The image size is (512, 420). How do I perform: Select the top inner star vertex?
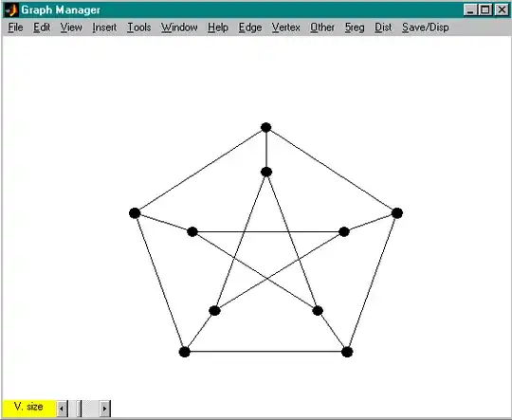pyautogui.click(x=266, y=172)
